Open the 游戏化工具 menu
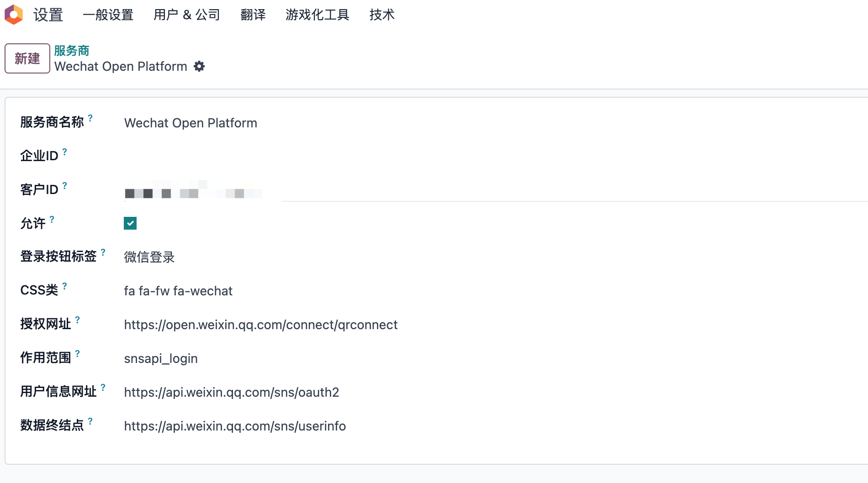 point(317,15)
